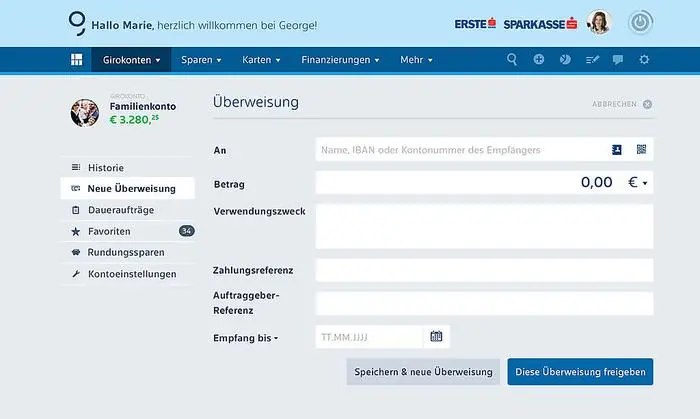Click the list-with-pencil edit icon
This screenshot has height=419, width=700.
[x=592, y=59]
